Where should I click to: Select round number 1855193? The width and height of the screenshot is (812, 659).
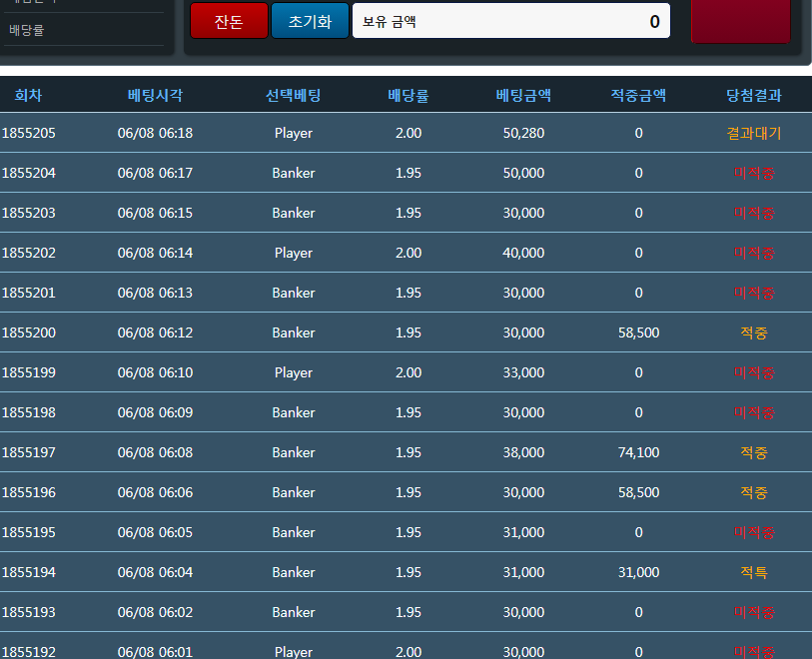[29, 611]
